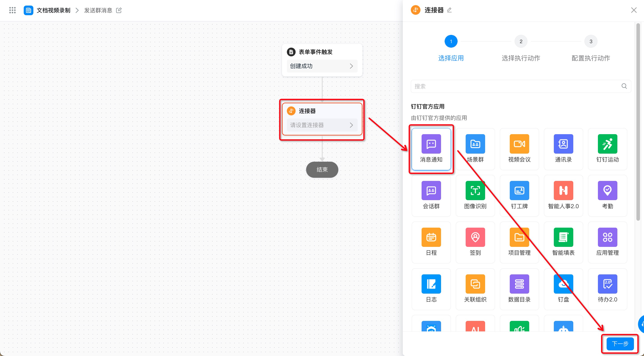Pick the 项目管理 app
The width and height of the screenshot is (644, 356).
[519, 242]
